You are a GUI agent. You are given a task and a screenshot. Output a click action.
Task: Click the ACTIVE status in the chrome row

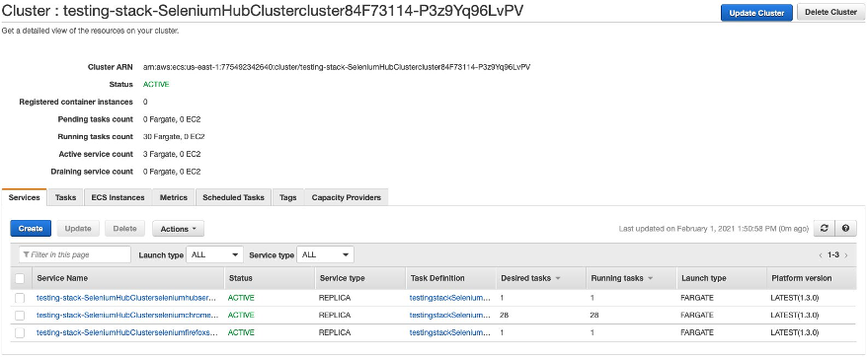tap(241, 316)
